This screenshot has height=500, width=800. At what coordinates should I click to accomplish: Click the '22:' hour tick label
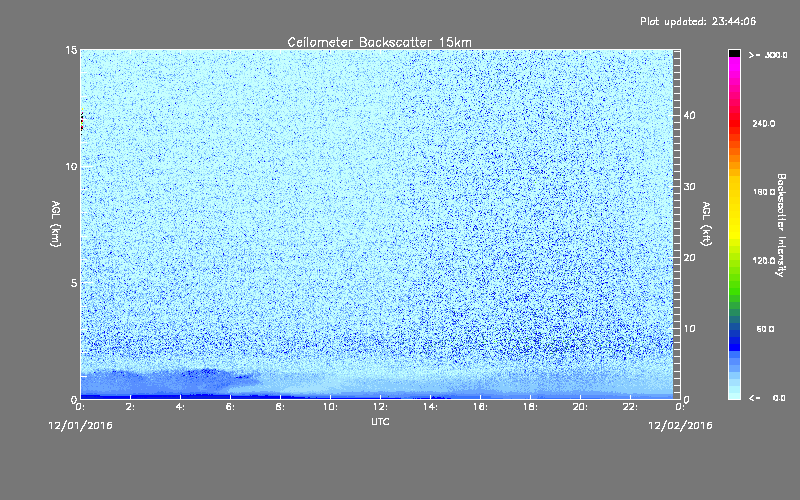tap(630, 407)
